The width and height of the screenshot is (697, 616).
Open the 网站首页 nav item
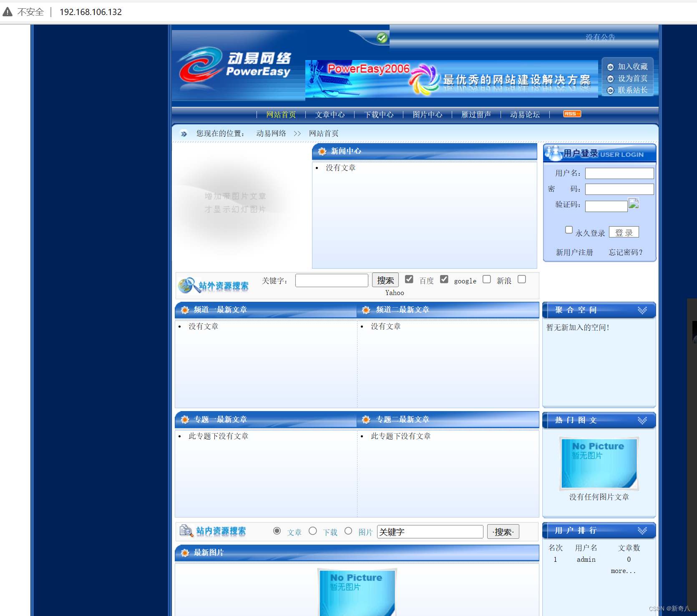coord(281,115)
